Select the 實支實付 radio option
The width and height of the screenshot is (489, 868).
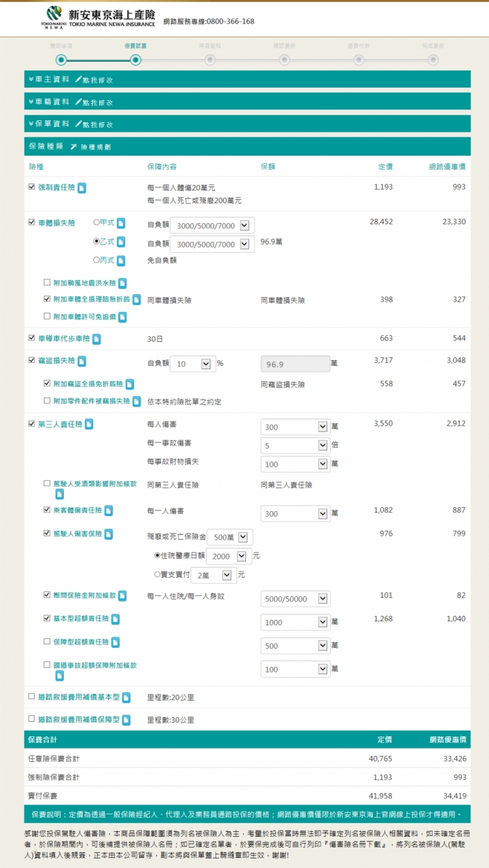158,574
